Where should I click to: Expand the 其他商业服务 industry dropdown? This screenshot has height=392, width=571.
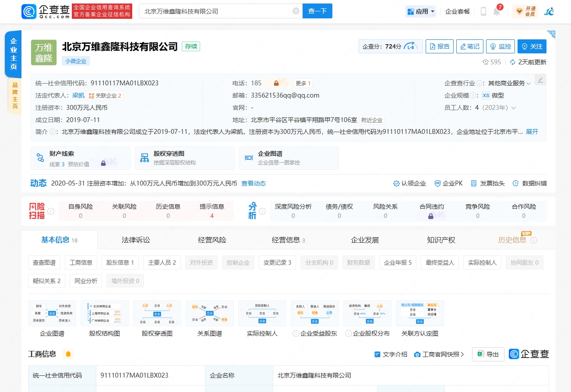coord(510,83)
